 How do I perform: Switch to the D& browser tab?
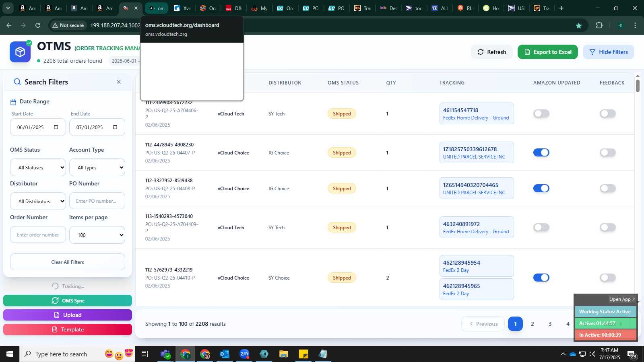pos(233,8)
